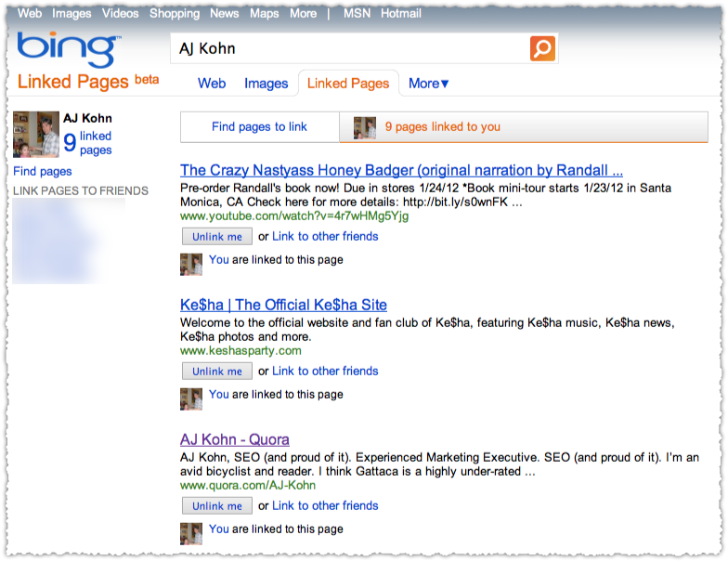Open Shopping in the top navigation bar
This screenshot has height=561, width=728.
[x=175, y=13]
